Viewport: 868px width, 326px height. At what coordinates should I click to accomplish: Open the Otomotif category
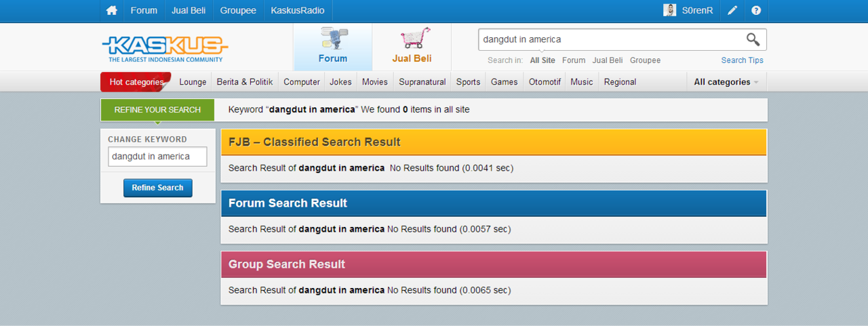(x=545, y=82)
